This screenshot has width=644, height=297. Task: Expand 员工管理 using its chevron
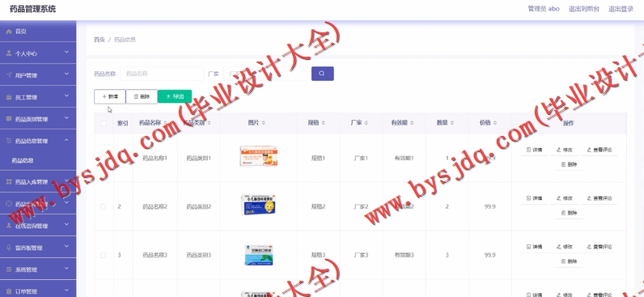[x=66, y=95]
